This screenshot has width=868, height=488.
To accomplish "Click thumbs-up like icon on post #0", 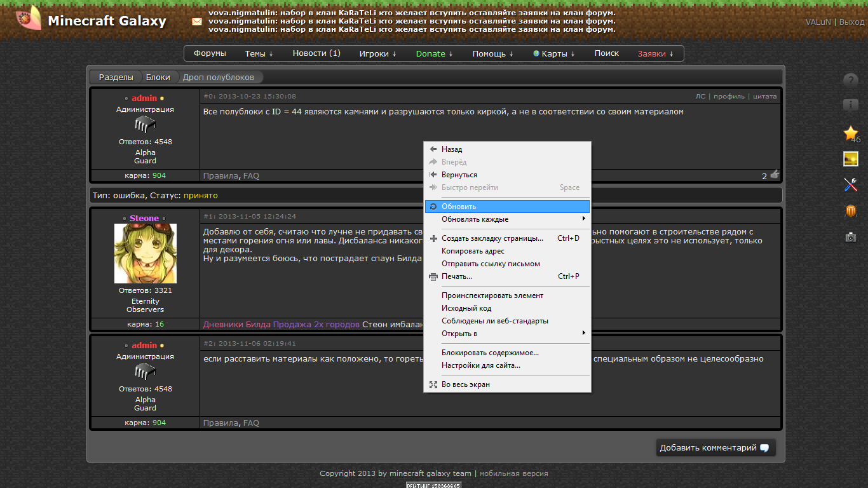I will tap(775, 174).
